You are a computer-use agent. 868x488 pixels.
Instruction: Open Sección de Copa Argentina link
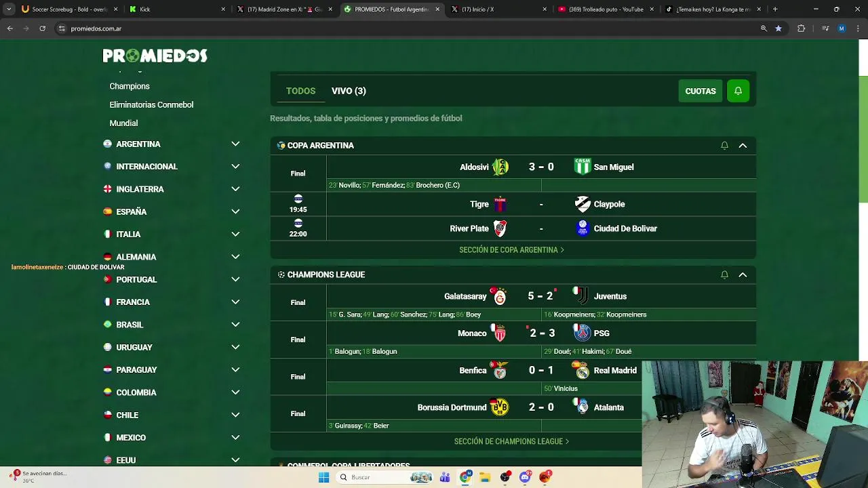click(x=511, y=250)
